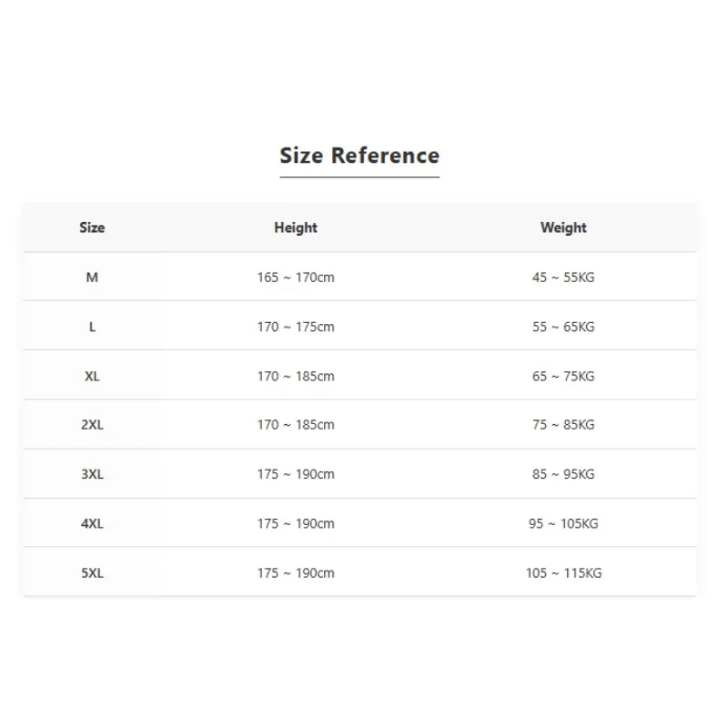The image size is (728, 728).
Task: Select the Size column header
Action: (92, 227)
